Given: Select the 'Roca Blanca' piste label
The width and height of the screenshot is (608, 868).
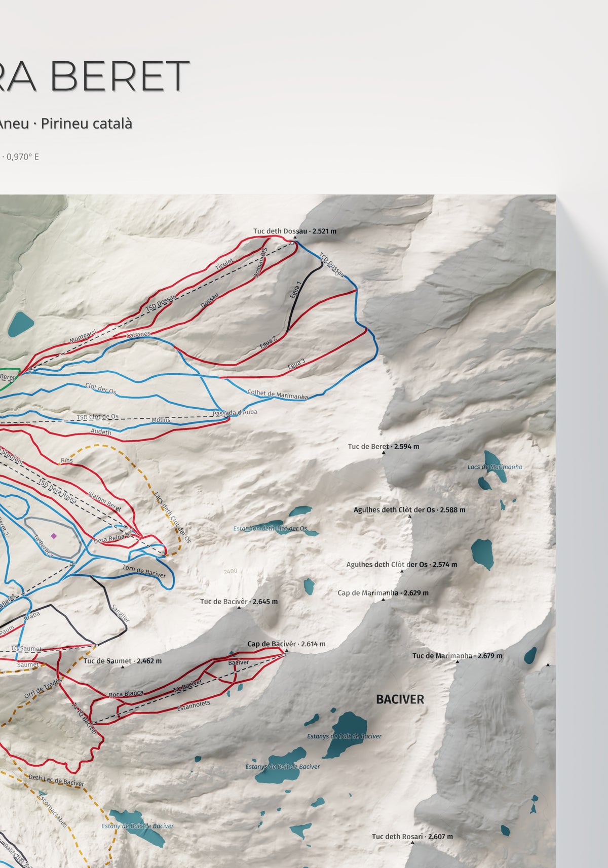Looking at the screenshot, I should pos(126,694).
